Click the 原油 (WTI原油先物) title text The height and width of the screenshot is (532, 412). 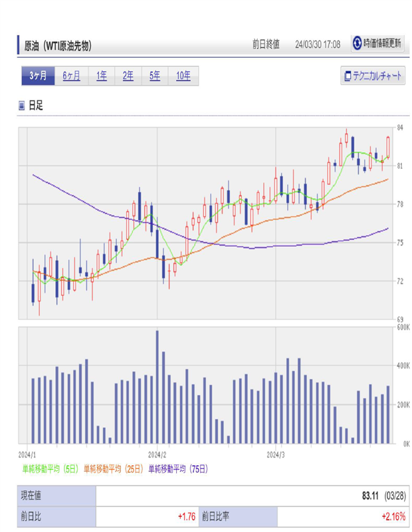click(58, 46)
